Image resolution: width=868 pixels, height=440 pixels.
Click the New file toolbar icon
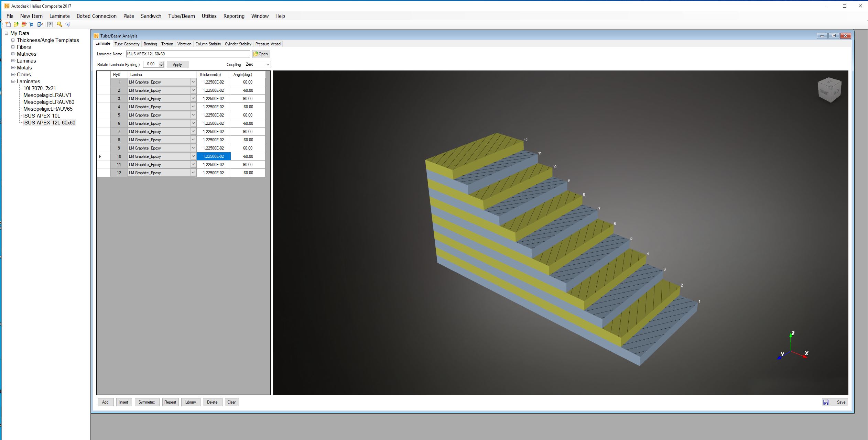click(8, 24)
